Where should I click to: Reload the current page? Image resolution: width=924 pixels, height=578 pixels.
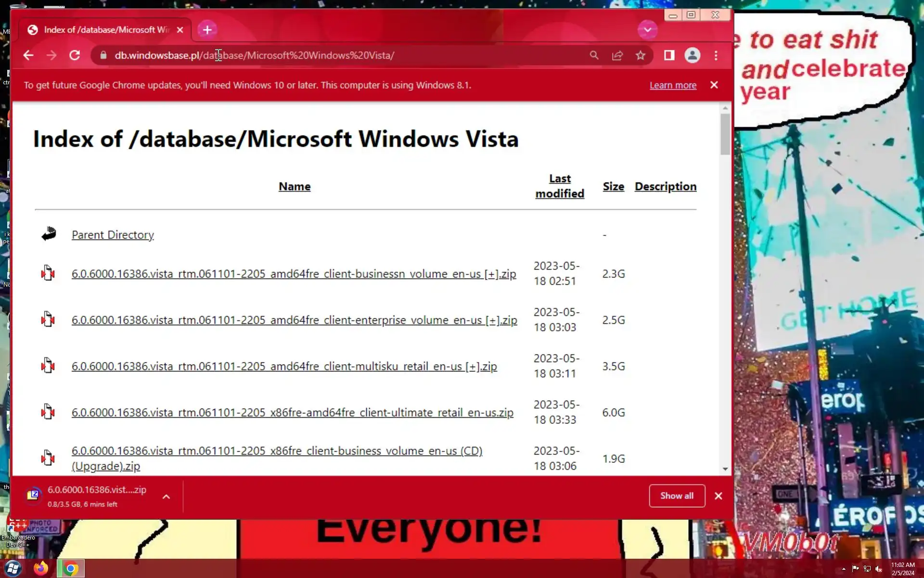click(75, 55)
